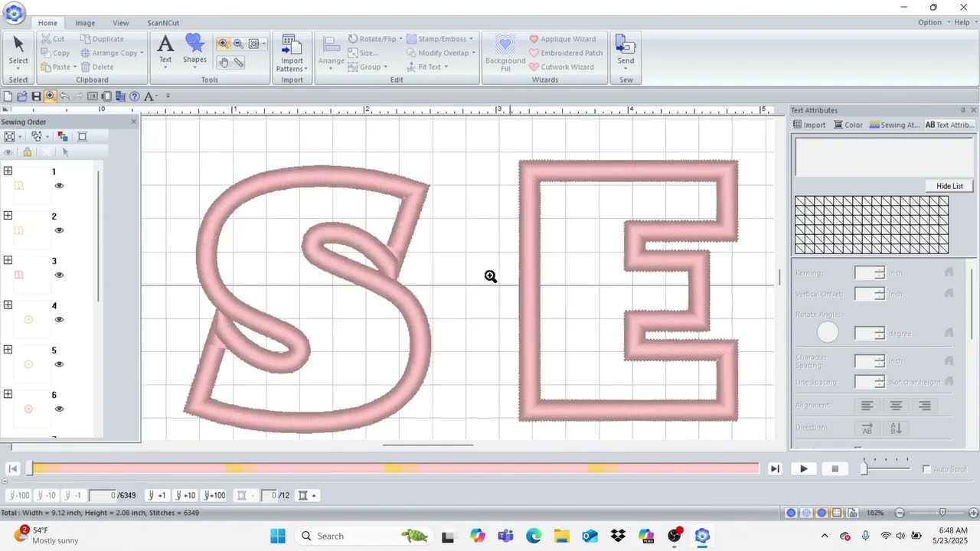Toggle visibility of sewing order item 1
This screenshot has height=551, width=980.
click(59, 186)
